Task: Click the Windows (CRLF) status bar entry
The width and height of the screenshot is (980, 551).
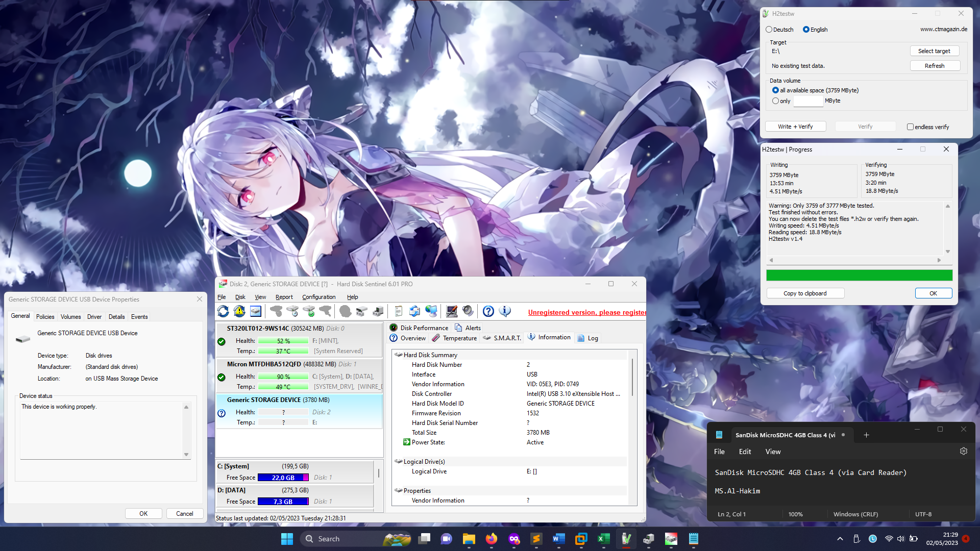Action: (x=855, y=514)
